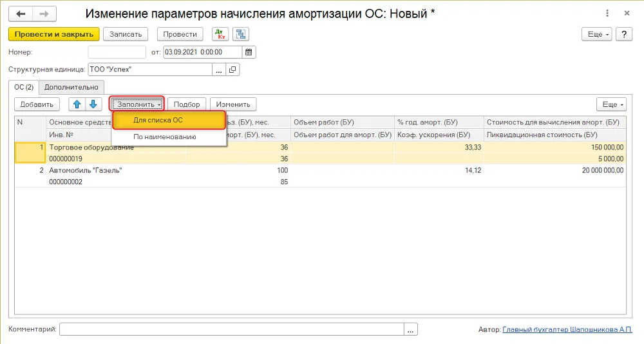Go forward with the right arrow button
Image resolution: width=644 pixels, height=344 pixels.
(44, 14)
